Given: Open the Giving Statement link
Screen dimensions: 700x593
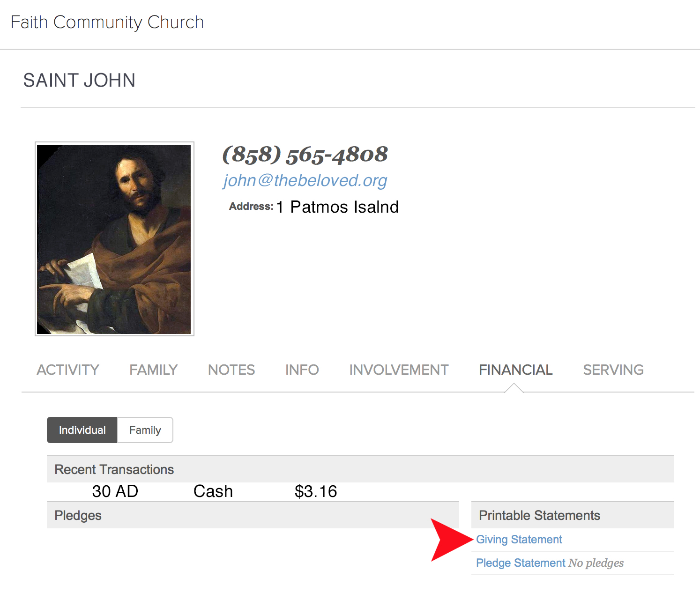Looking at the screenshot, I should tap(519, 540).
